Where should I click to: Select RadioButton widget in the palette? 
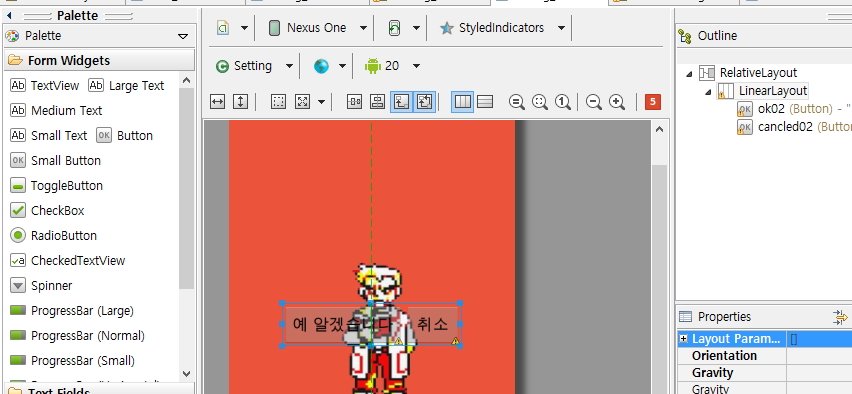[54, 235]
